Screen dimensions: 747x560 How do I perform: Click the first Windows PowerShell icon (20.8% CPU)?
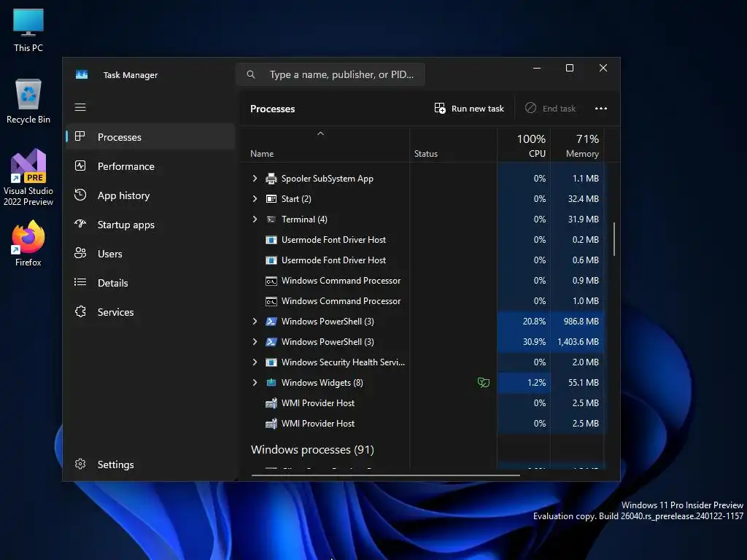coord(271,322)
